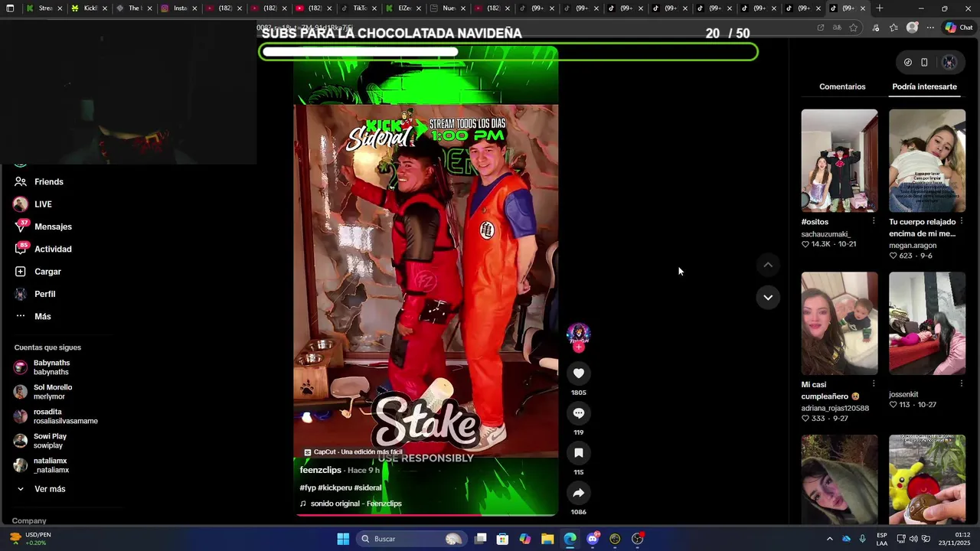980x551 pixels.
Task: Click CapCut - Una edición más fácil tag
Action: (353, 452)
